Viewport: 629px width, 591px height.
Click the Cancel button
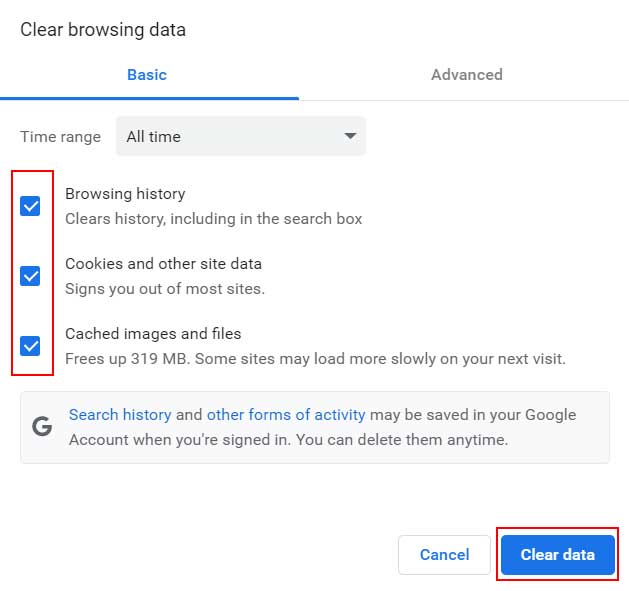click(x=444, y=554)
